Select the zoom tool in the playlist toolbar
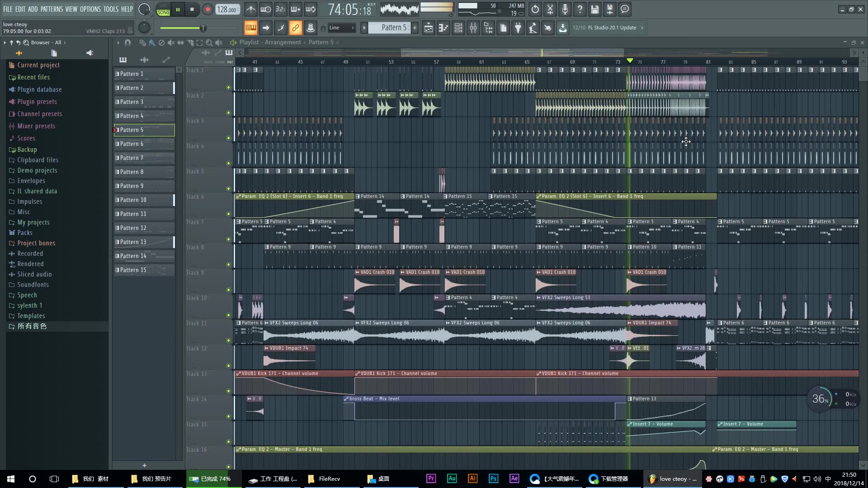868x488 pixels. (209, 42)
